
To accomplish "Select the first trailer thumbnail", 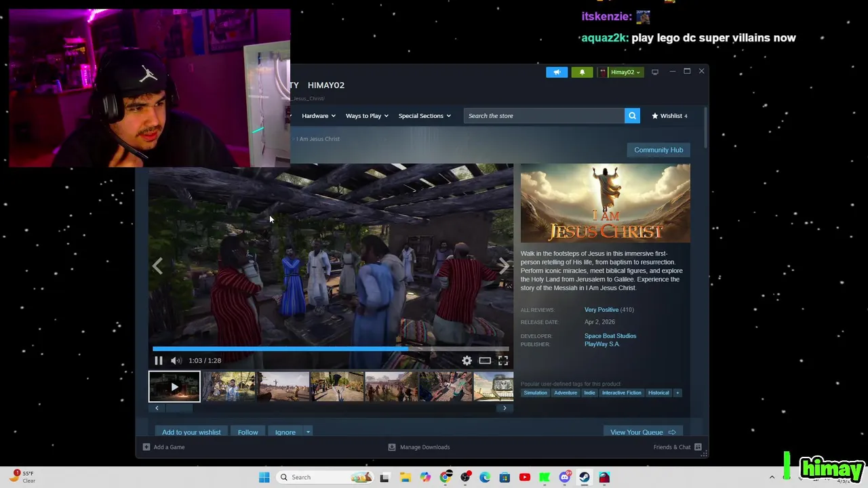I will pos(174,387).
